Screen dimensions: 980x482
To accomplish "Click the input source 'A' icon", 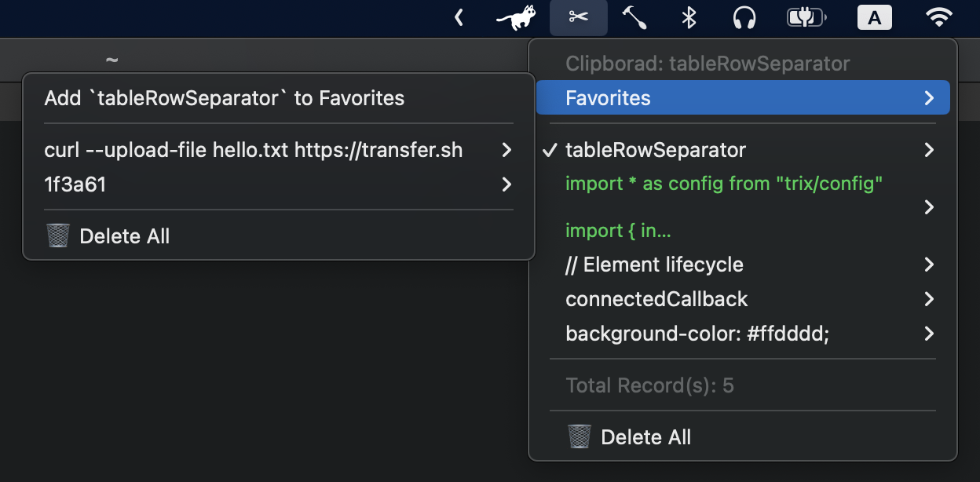I will click(875, 17).
